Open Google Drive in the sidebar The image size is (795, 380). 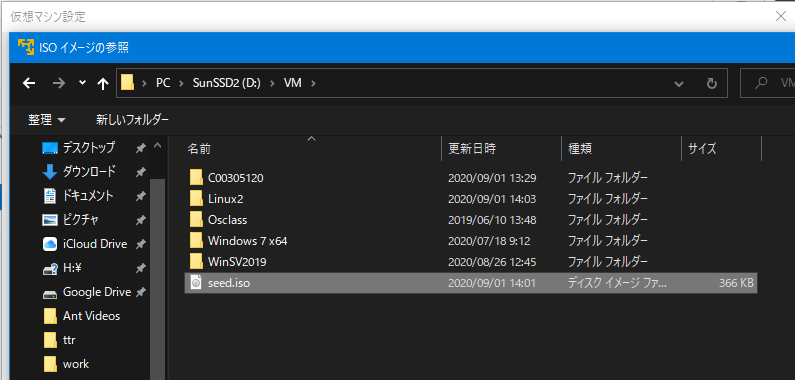[x=97, y=292]
